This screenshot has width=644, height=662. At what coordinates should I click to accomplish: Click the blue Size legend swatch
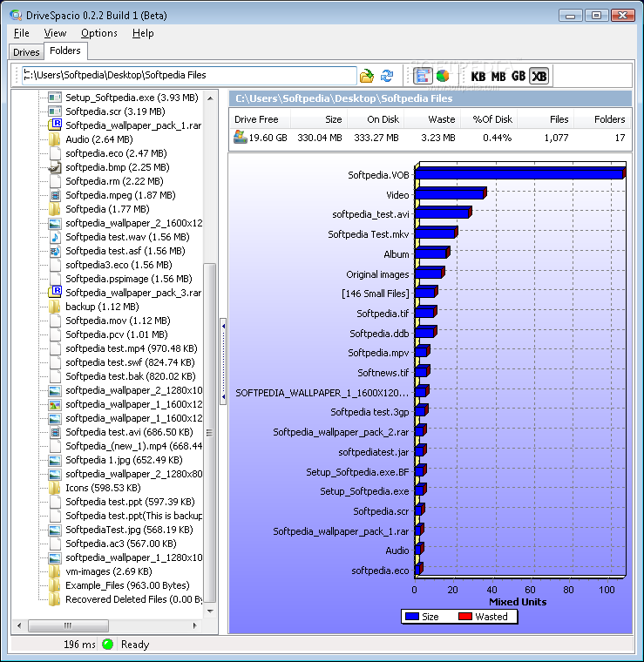click(x=411, y=617)
